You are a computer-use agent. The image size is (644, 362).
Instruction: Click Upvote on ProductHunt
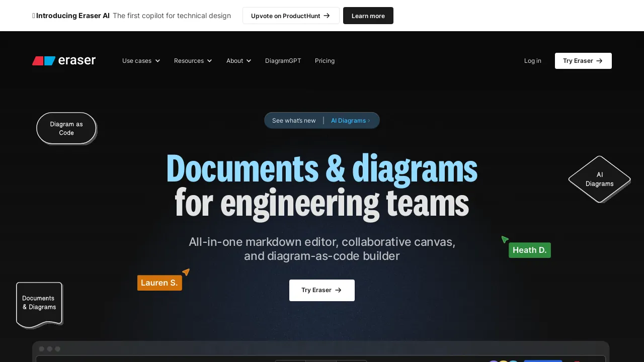(291, 16)
